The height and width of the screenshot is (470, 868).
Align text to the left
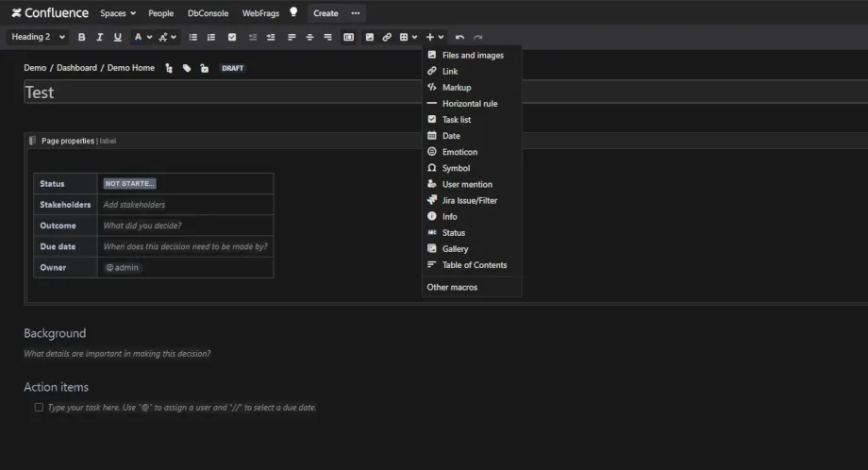[292, 37]
